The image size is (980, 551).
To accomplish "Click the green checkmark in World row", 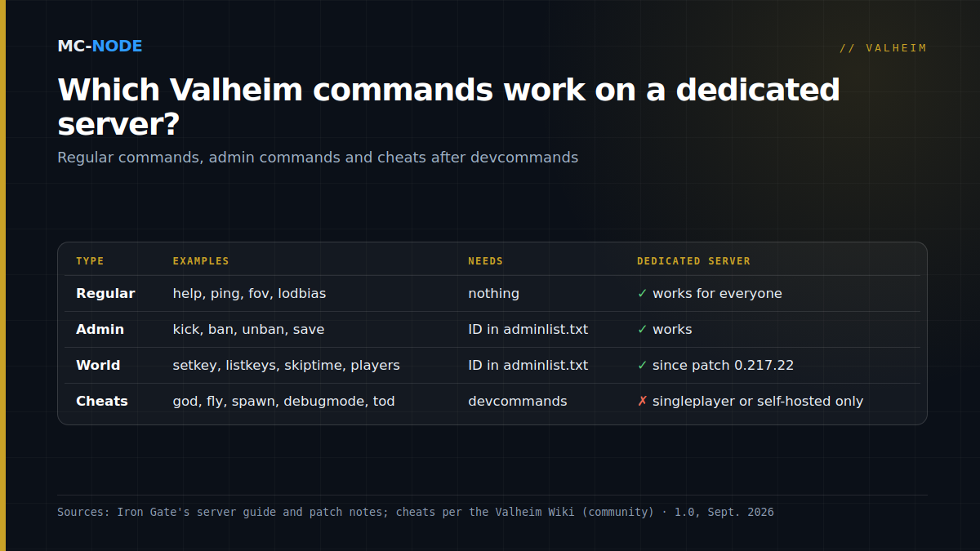I will [643, 365].
